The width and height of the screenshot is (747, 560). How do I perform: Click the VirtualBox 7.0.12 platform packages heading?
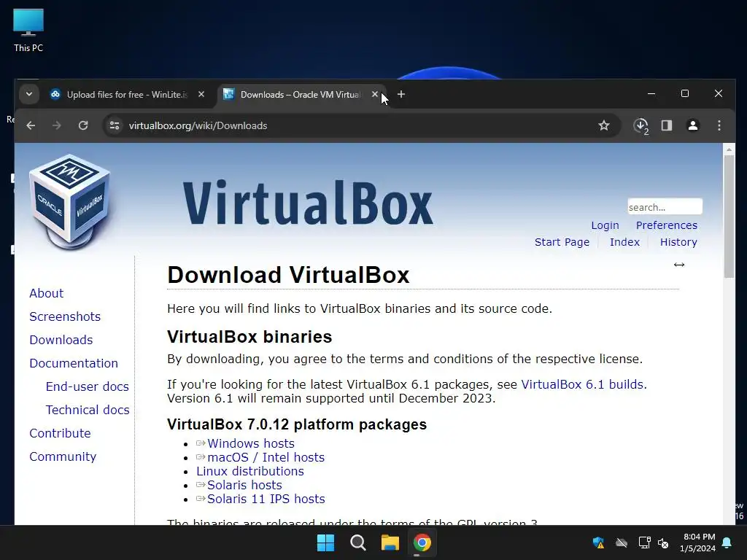click(297, 424)
